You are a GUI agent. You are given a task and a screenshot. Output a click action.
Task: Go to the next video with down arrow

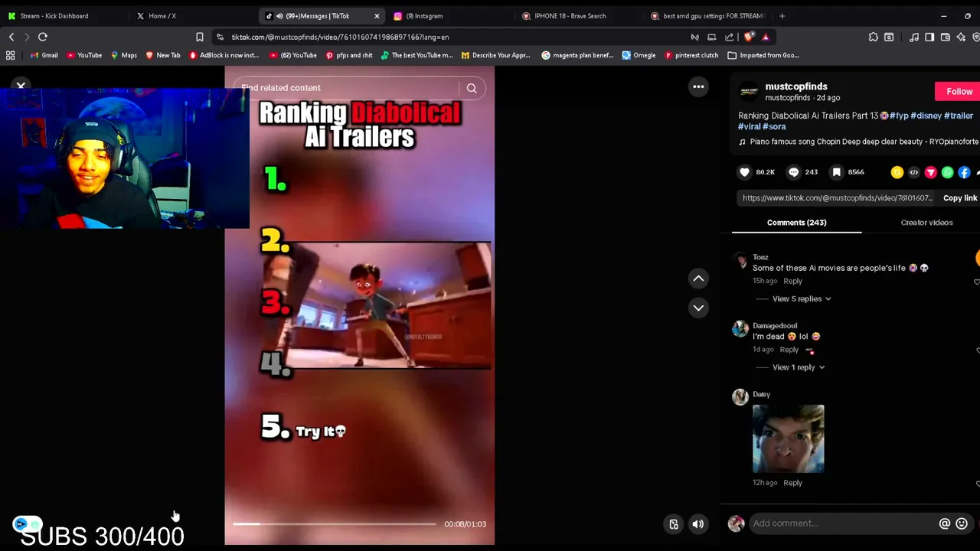tap(698, 308)
